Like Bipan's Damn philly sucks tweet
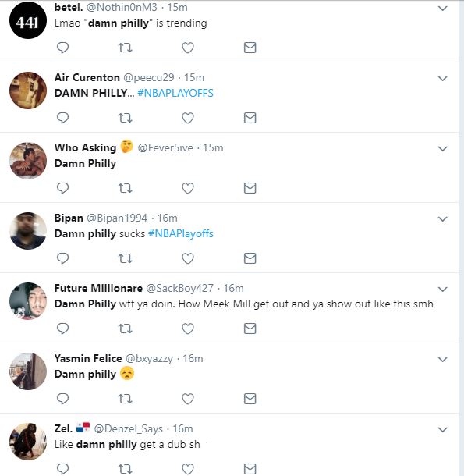This screenshot has height=476, width=464. (188, 258)
